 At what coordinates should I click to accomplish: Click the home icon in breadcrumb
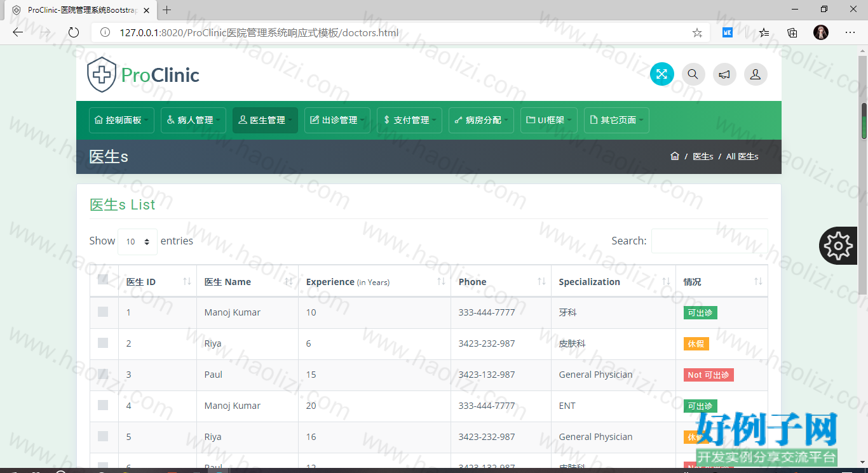(x=675, y=156)
